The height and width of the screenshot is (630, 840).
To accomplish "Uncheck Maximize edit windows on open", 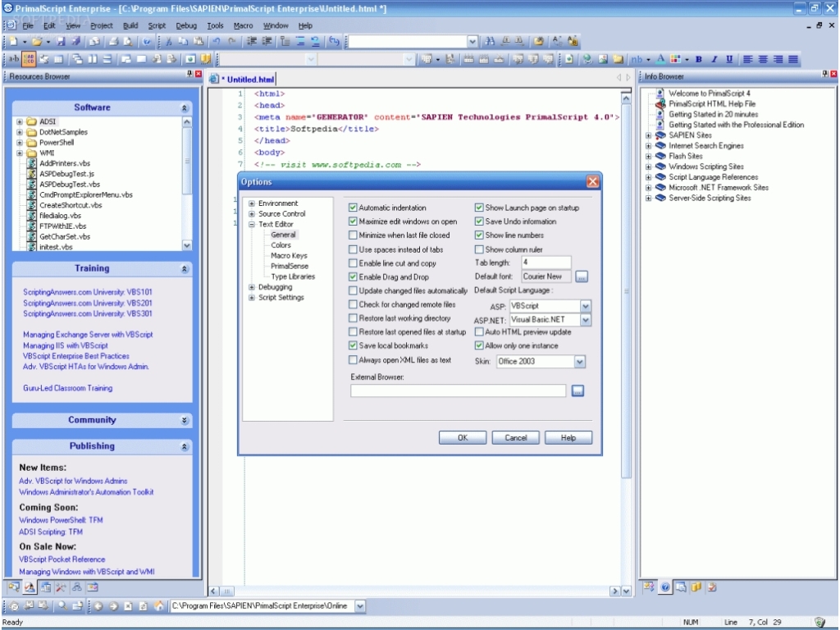I will coord(353,221).
